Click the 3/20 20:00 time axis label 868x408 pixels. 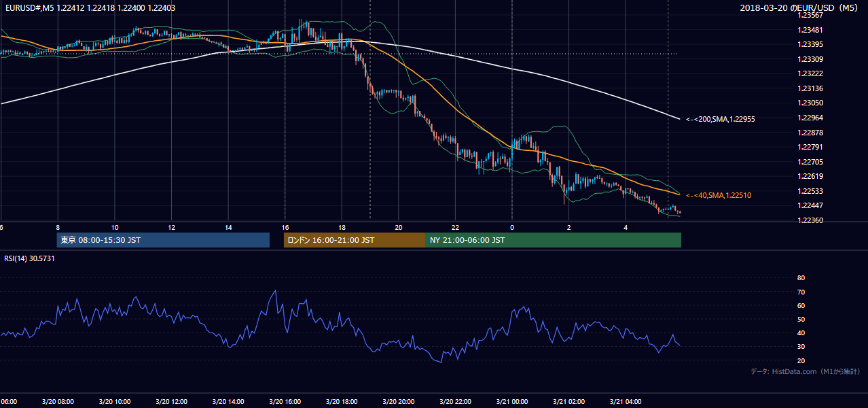(398, 402)
